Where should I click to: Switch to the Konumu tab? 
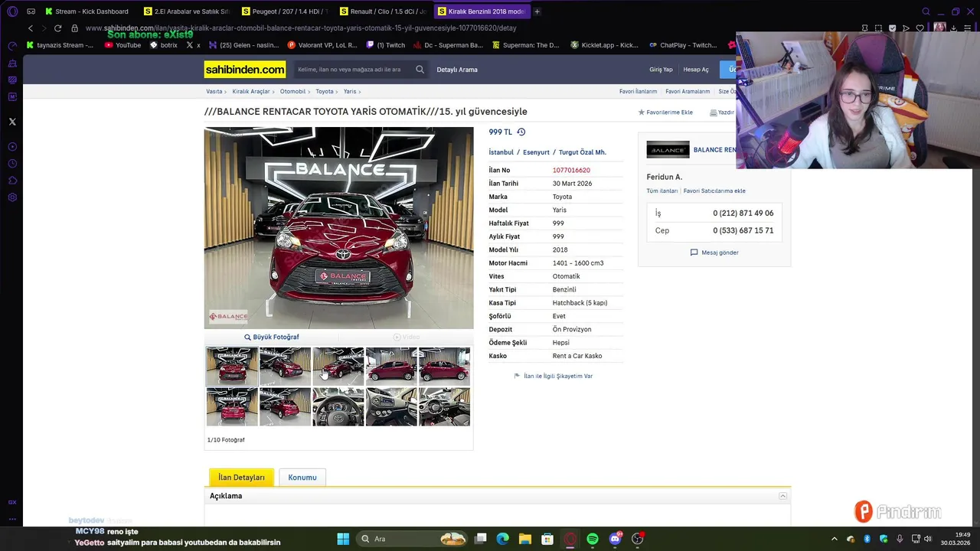tap(302, 478)
